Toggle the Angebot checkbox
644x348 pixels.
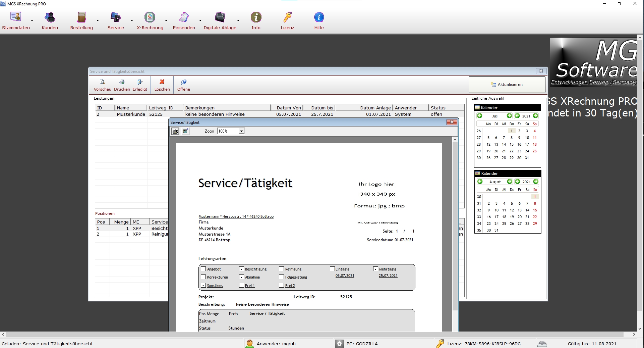203,269
